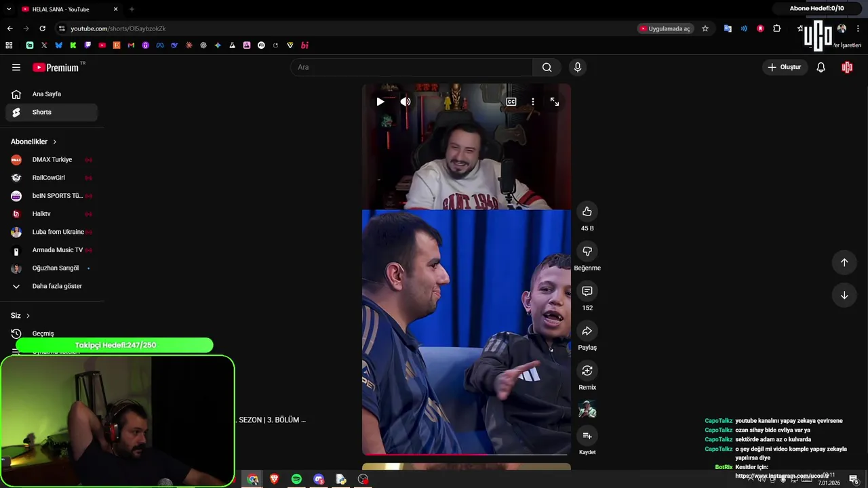Viewport: 868px width, 488px height.
Task: Open the Meta bookmark
Action: 160,45
